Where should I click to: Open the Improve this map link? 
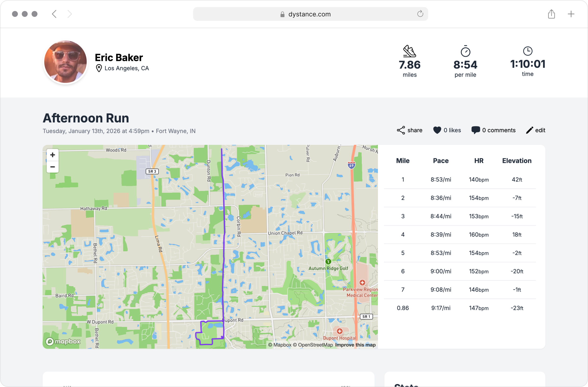pos(355,345)
